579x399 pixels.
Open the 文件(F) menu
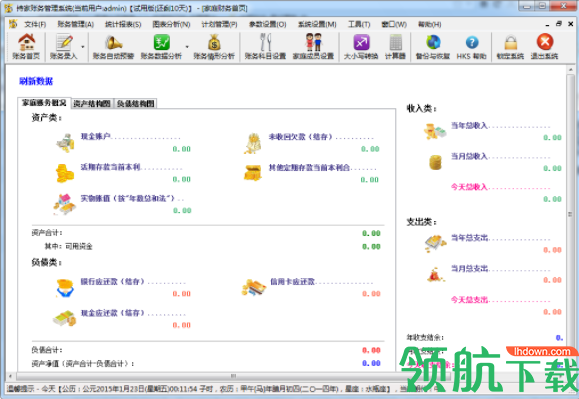point(35,24)
